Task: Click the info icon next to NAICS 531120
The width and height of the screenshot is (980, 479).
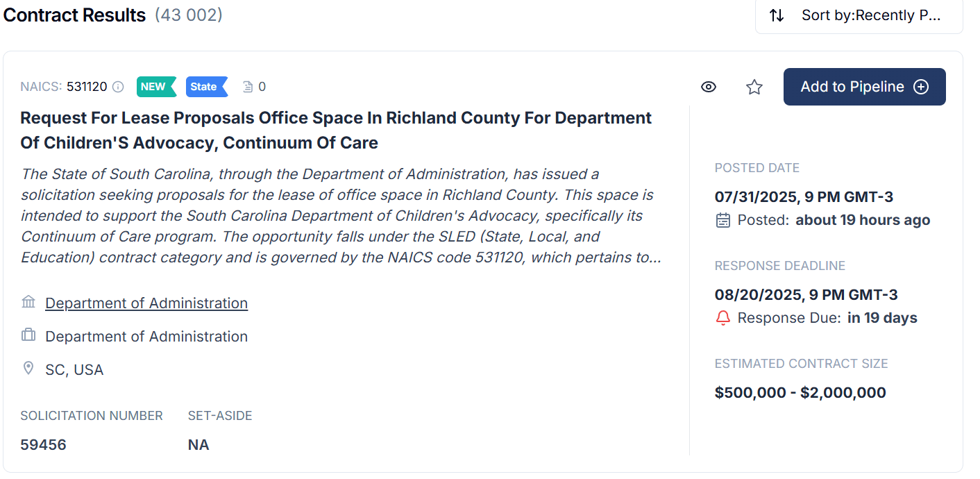Action: 118,86
